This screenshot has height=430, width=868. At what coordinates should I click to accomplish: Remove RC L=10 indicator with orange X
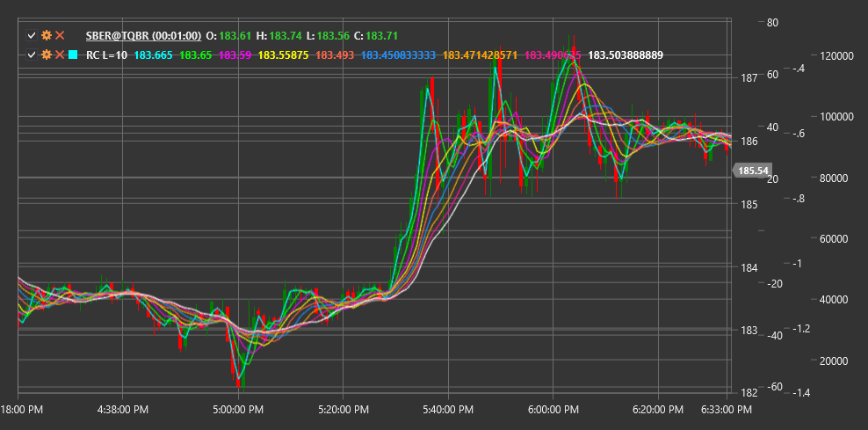tap(60, 55)
